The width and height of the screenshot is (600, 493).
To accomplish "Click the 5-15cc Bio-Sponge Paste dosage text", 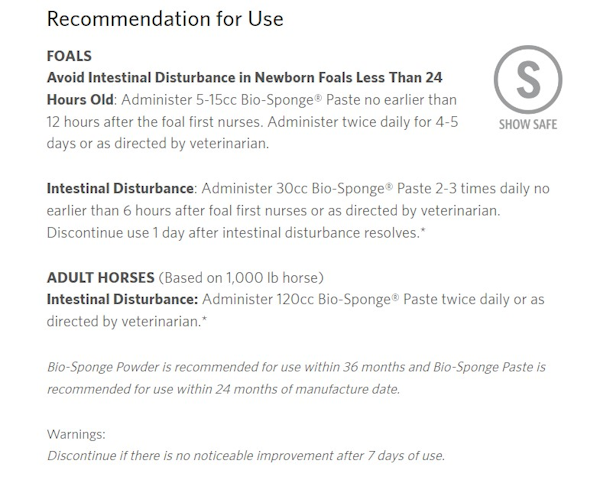I will 278,100.
